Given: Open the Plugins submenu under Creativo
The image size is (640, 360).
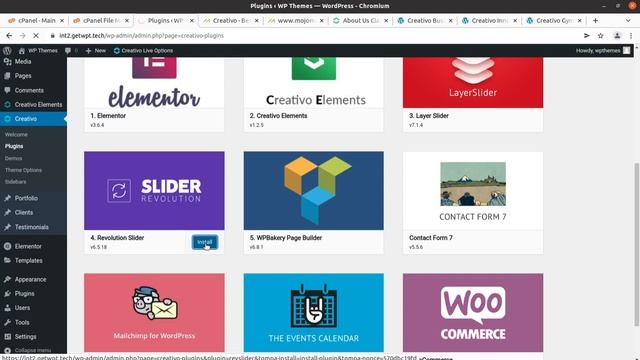Looking at the screenshot, I should pos(14,146).
